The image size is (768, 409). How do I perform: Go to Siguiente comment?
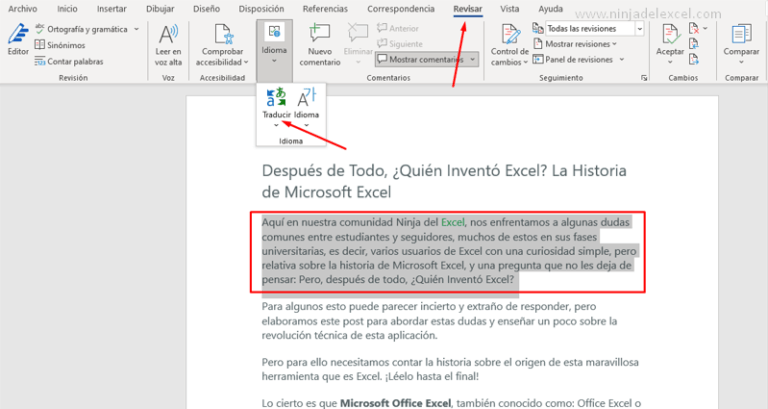(400, 44)
